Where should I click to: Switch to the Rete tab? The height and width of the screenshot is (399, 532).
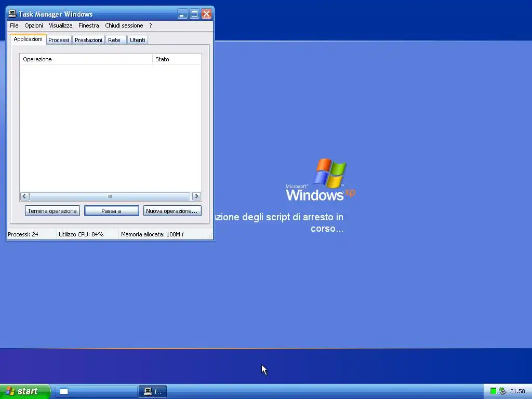(115, 40)
